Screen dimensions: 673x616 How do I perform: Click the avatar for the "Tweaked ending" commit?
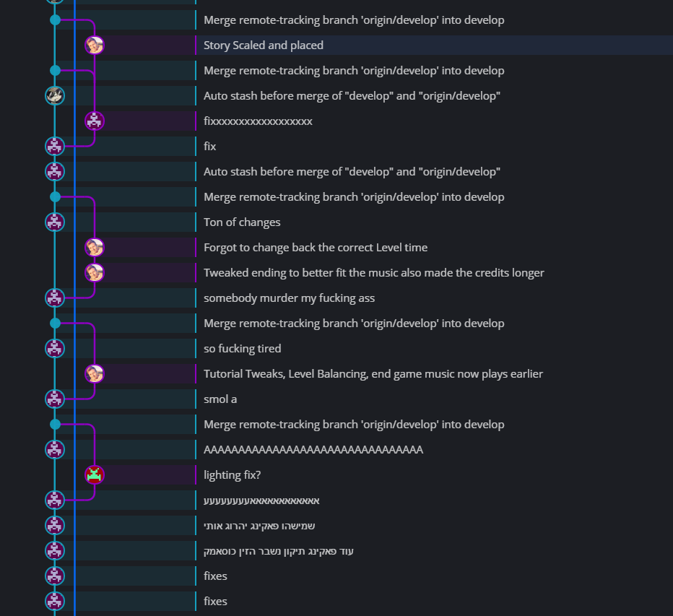click(x=95, y=272)
